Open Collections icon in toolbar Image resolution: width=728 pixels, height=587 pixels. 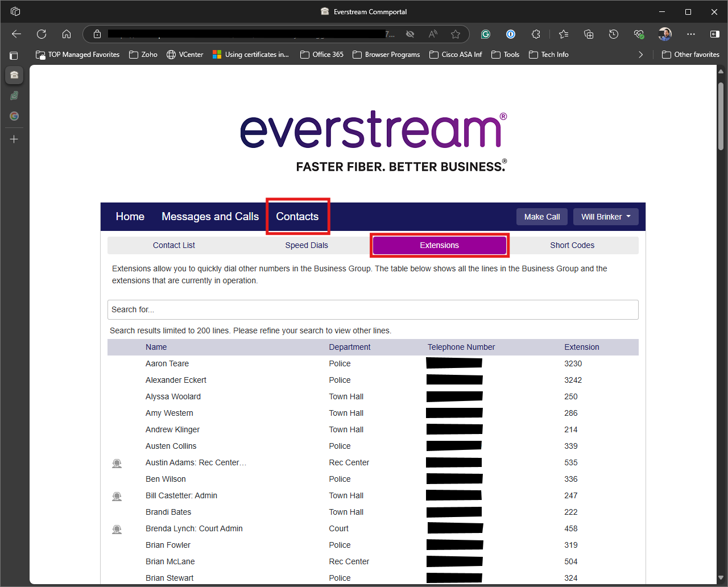(x=589, y=34)
